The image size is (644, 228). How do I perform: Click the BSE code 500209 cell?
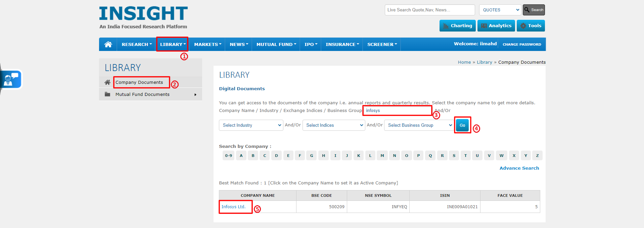322,207
